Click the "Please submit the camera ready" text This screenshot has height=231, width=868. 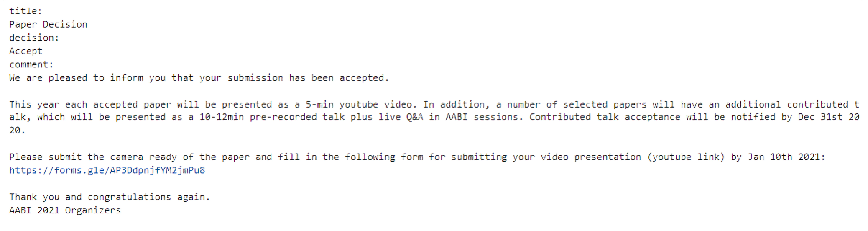point(93,157)
